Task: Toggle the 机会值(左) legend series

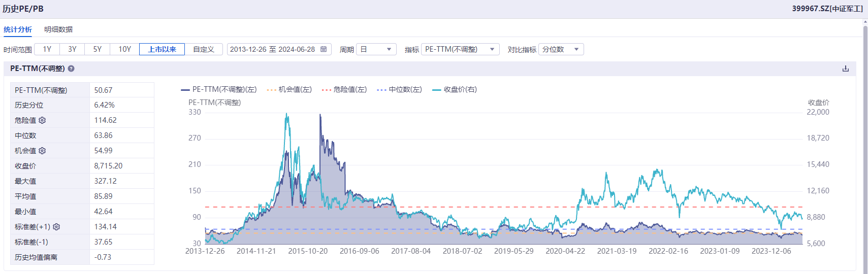Action: 289,89
